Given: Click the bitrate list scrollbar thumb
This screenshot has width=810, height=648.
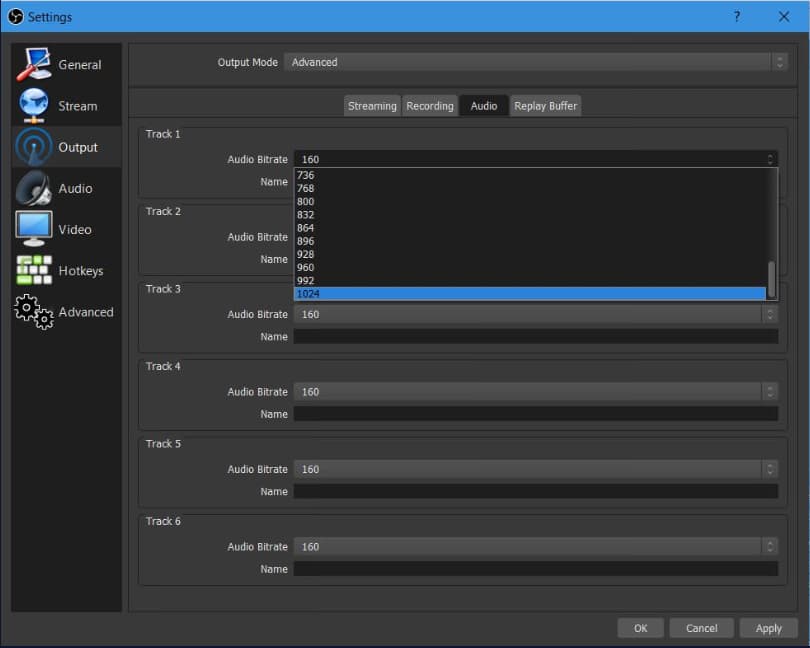Looking at the screenshot, I should coord(771,279).
